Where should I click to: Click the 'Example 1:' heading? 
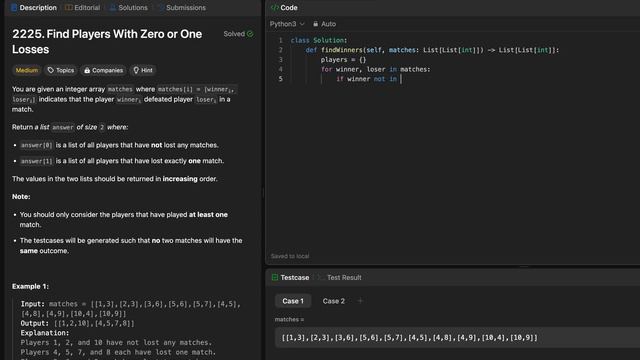(x=30, y=287)
